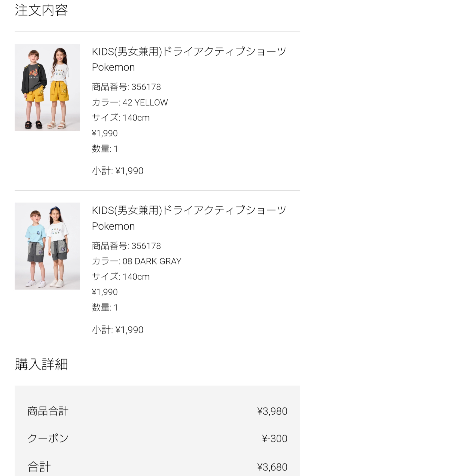476x476 pixels.
Task: Select the 08 DARK GRAY color text
Action: [x=152, y=261]
